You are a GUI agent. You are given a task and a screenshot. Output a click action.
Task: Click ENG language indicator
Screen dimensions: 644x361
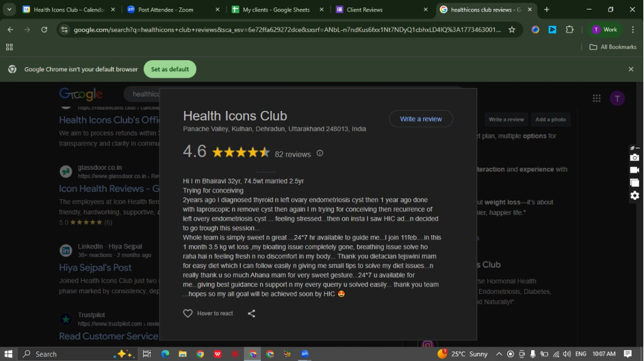tap(580, 353)
